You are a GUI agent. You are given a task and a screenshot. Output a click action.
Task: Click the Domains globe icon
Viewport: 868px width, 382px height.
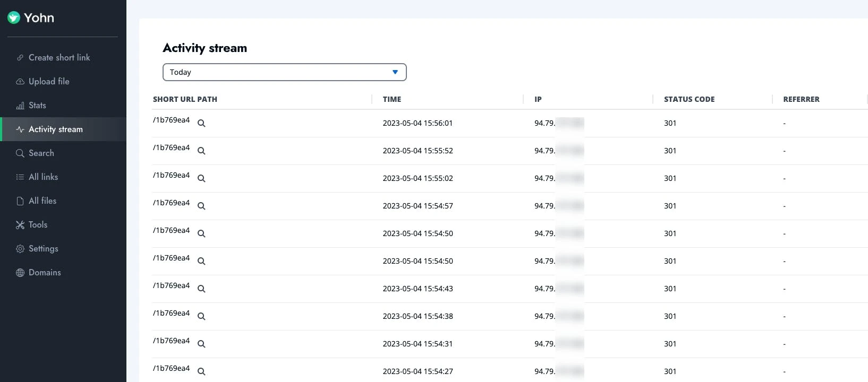coord(20,273)
